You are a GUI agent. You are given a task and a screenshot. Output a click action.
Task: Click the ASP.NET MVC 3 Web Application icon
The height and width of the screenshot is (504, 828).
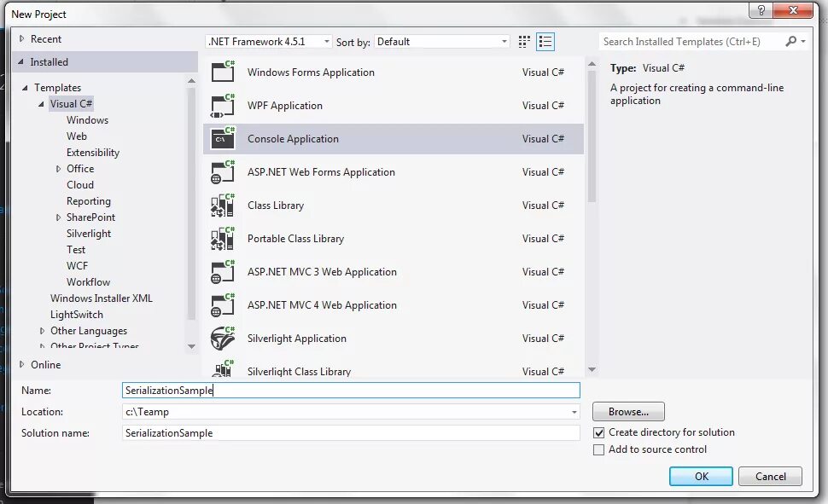coord(222,271)
